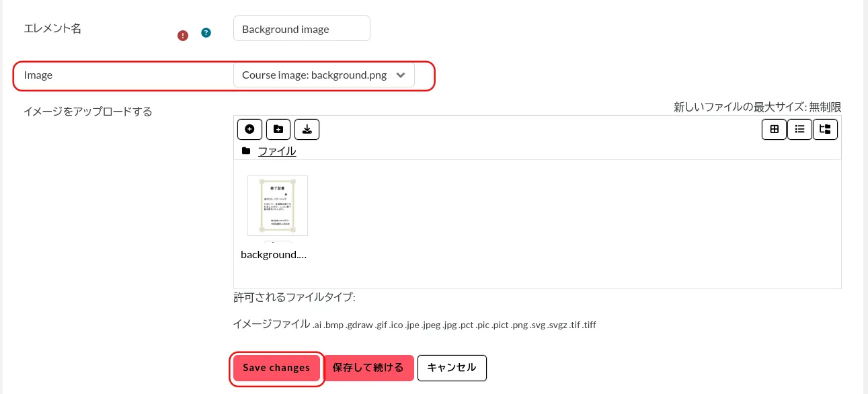Click the Image field label
Image resolution: width=868 pixels, height=394 pixels.
[x=38, y=75]
